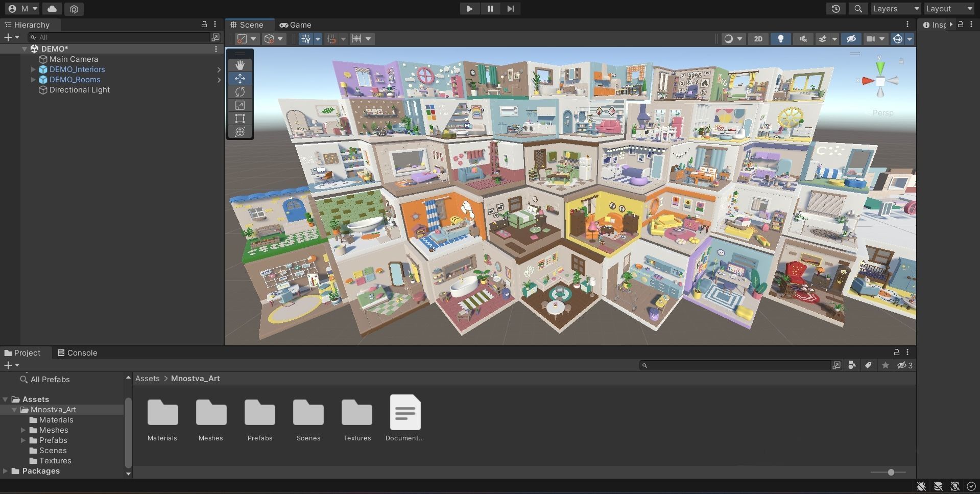Expand DEMO_Rooms in Hierarchy
980x494 pixels.
33,80
